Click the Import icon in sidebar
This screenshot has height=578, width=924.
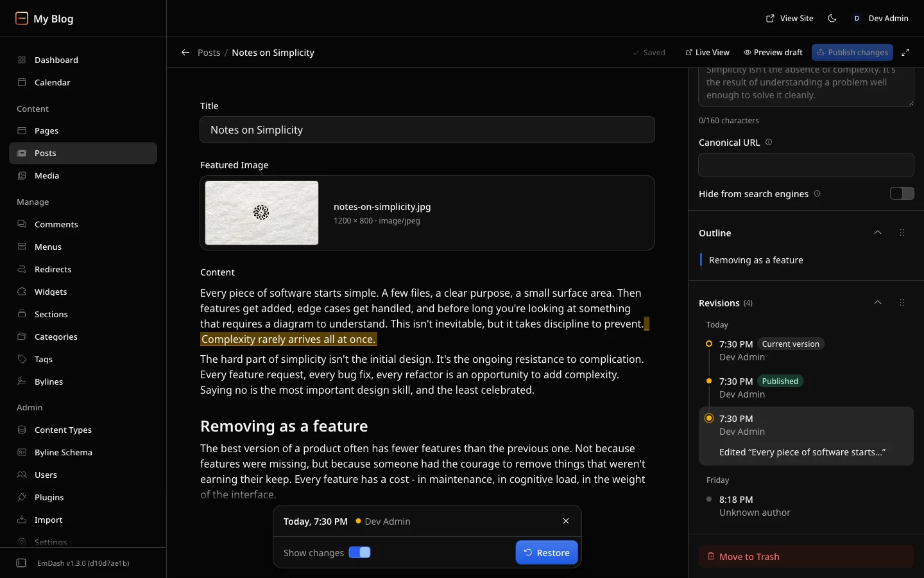[x=22, y=520]
